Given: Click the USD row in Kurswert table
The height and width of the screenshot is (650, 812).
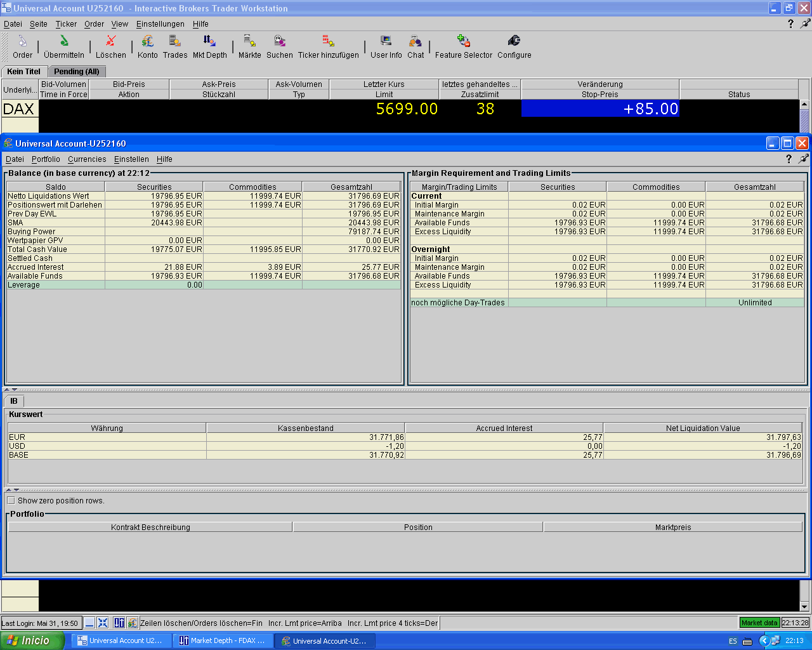Looking at the screenshot, I should (x=405, y=446).
